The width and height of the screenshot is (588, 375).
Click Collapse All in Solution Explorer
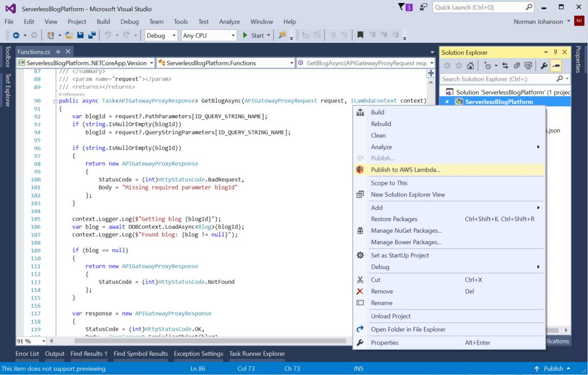click(517, 66)
